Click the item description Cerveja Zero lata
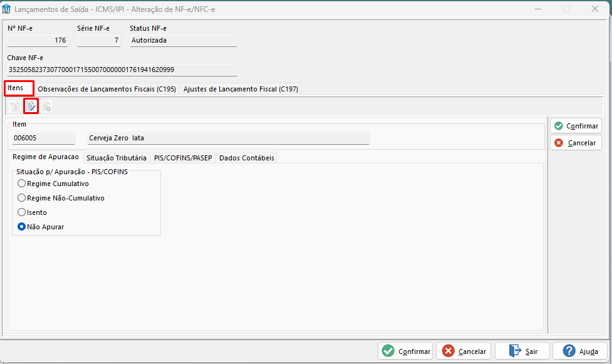 tap(229, 138)
